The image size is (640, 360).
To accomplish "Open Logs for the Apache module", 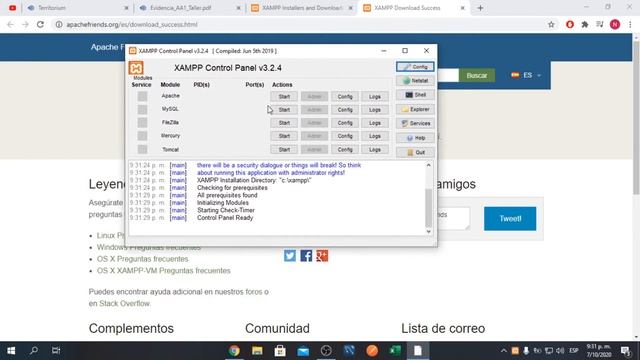I will [375, 97].
